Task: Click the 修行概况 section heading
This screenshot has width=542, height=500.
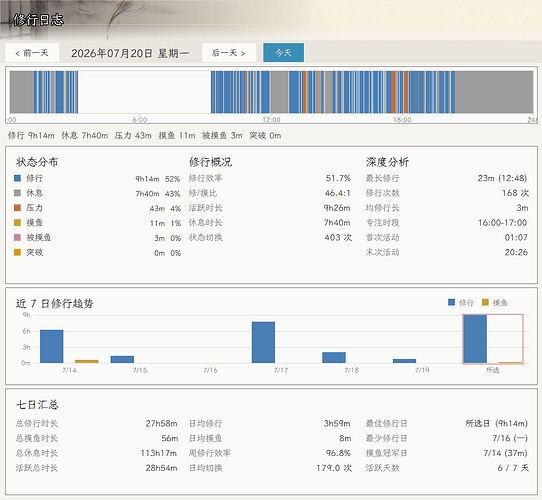Action: (211, 162)
